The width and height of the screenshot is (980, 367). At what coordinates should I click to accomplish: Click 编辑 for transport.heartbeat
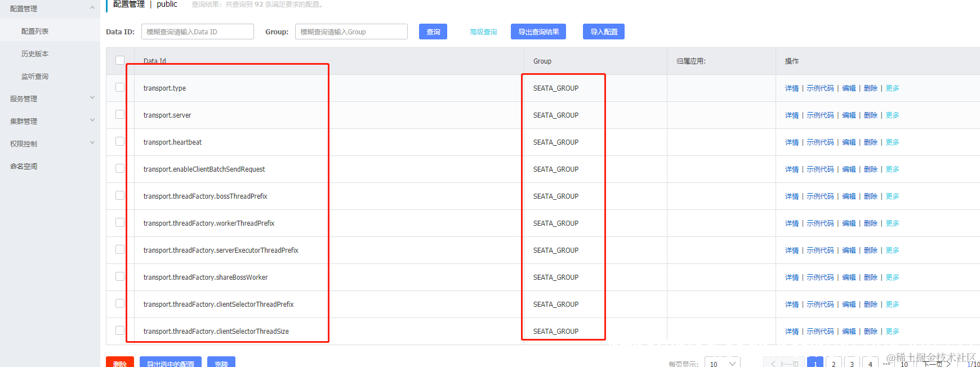(x=849, y=142)
